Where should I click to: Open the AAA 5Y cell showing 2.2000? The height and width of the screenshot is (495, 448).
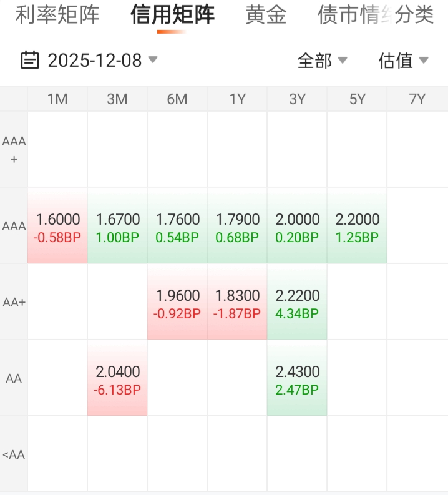[x=357, y=227]
